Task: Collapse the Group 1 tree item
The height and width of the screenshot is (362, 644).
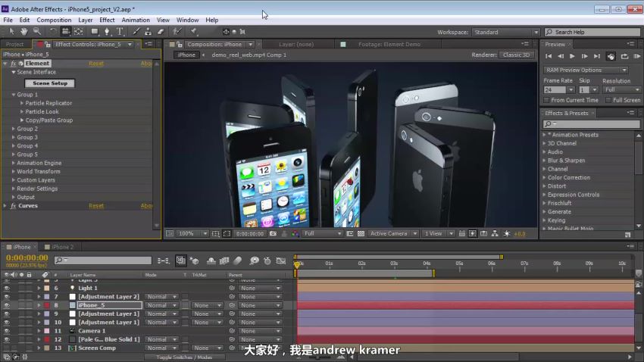Action: (14, 95)
